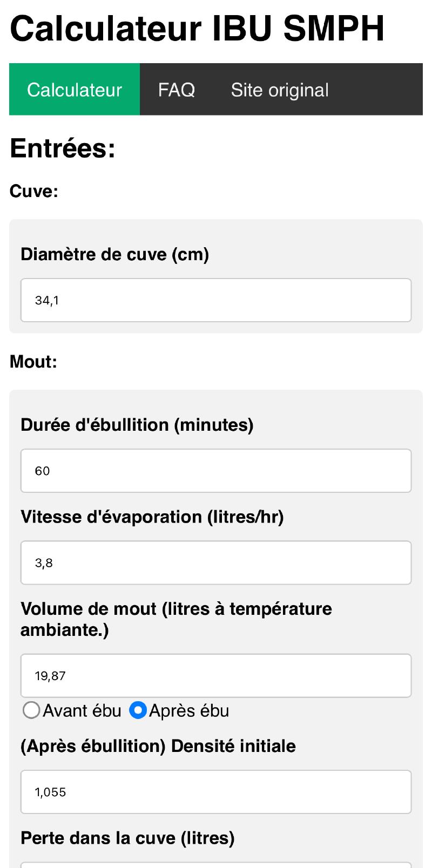432x868 pixels.
Task: Click the Cuve section label
Action: [34, 191]
